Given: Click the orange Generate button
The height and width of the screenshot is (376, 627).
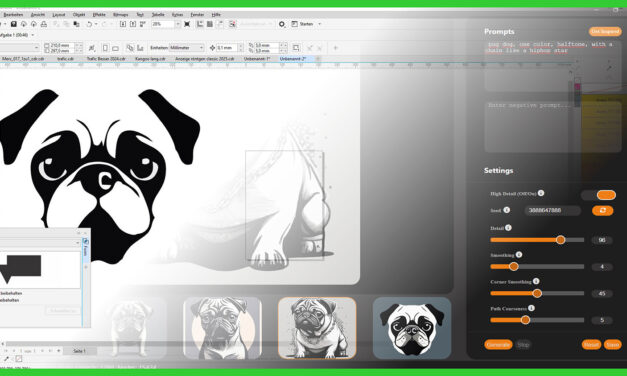Looking at the screenshot, I should click(x=498, y=344).
